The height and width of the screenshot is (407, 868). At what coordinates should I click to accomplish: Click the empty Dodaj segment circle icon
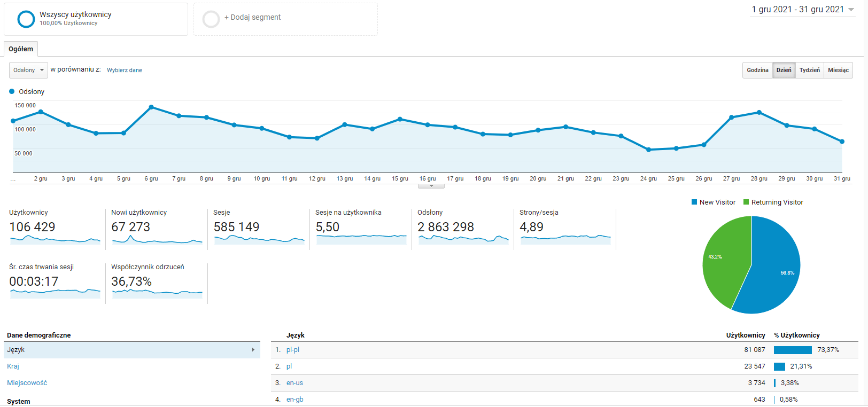[211, 19]
